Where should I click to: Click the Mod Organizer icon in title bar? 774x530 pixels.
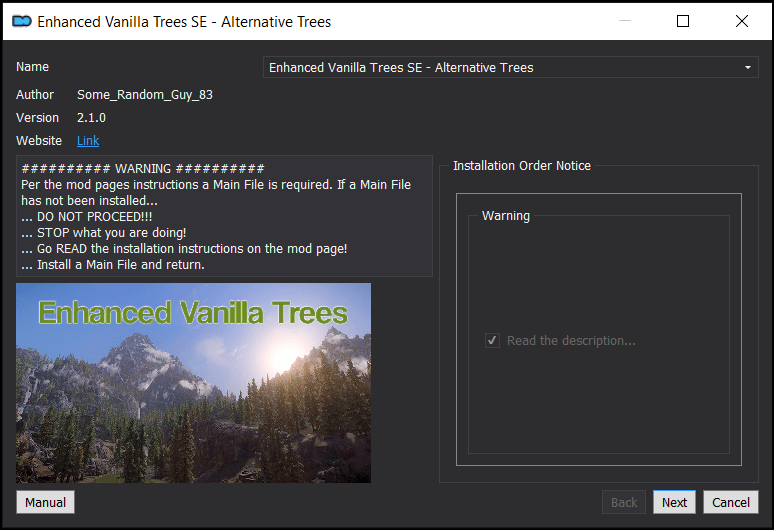(22, 21)
